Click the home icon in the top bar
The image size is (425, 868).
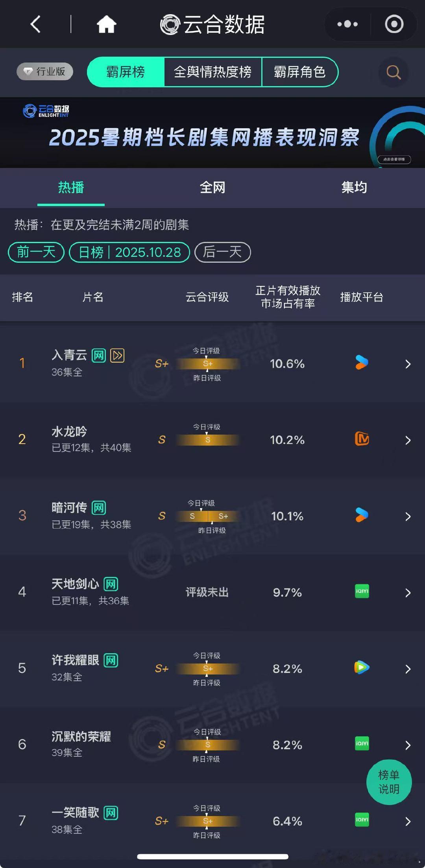[105, 24]
